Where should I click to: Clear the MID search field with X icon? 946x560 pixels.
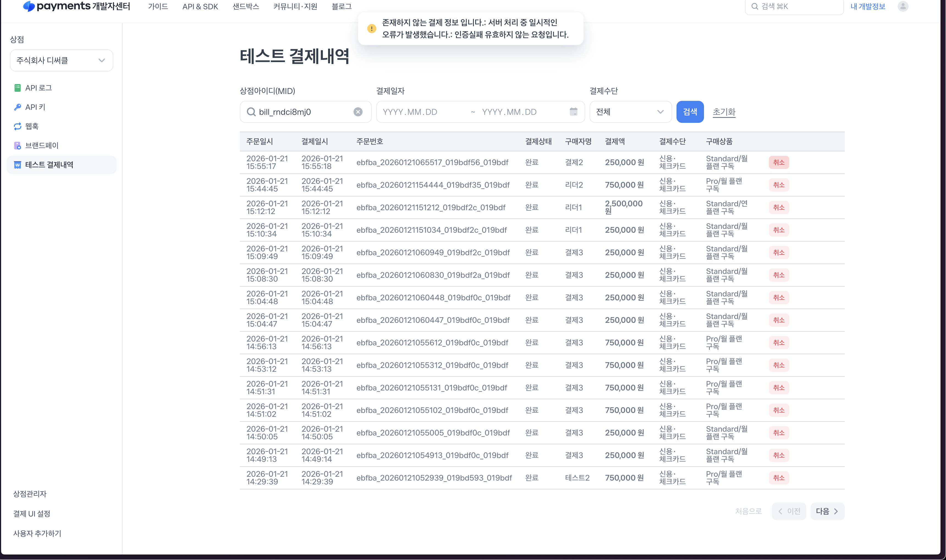358,112
